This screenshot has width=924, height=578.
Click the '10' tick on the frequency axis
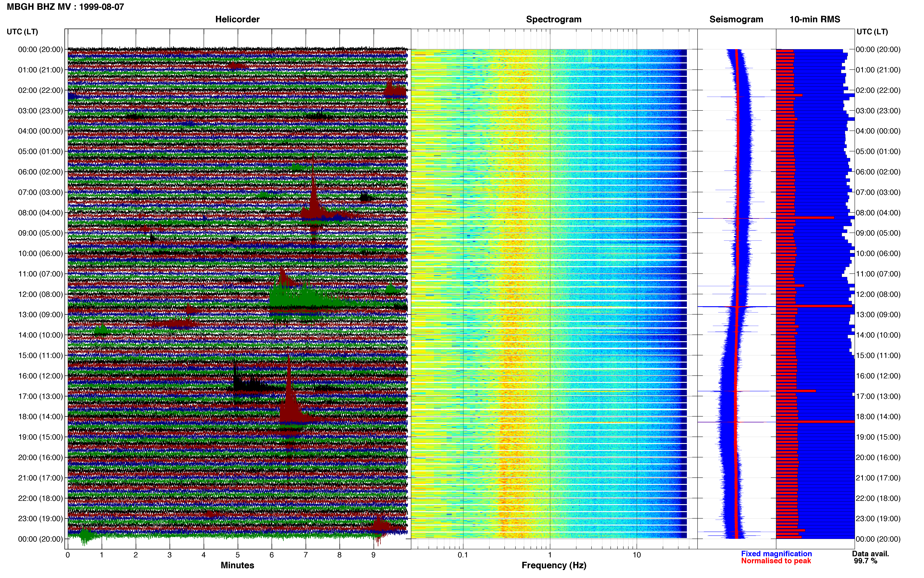pyautogui.click(x=637, y=555)
